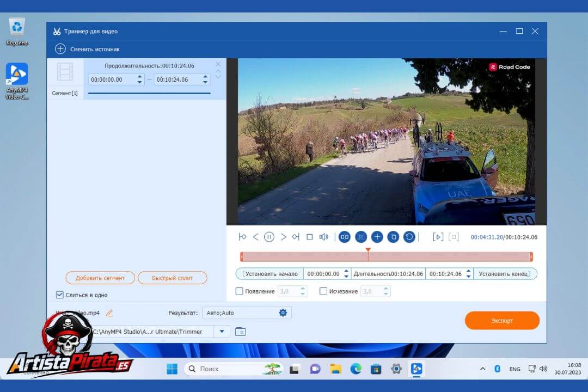Toggle 'Слиться в одно' checkbox
Viewport: 588px width, 392px height.
click(x=60, y=295)
